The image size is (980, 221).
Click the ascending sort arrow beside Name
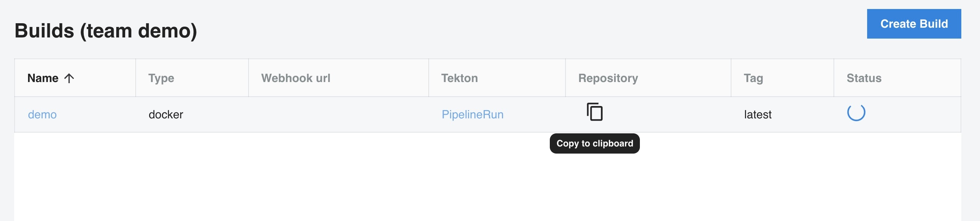click(69, 78)
